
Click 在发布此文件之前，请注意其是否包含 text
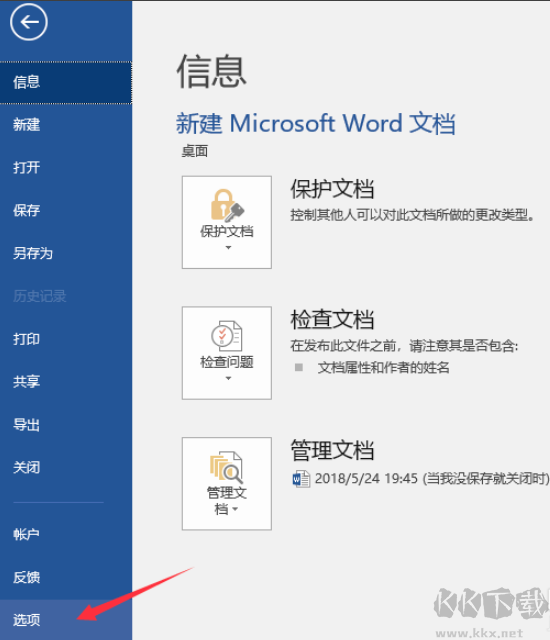pyautogui.click(x=404, y=346)
